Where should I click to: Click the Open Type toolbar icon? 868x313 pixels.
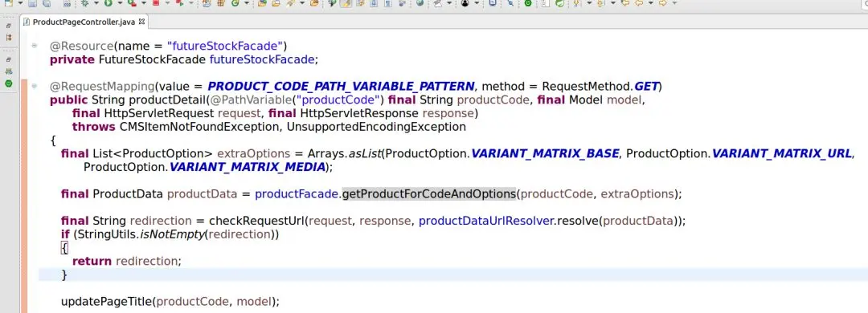point(261,3)
